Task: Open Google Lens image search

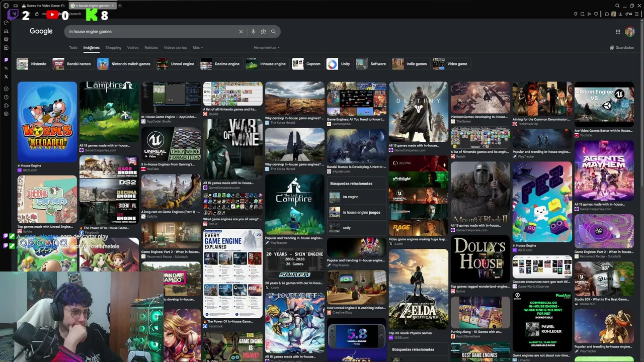Action: tap(263, 32)
